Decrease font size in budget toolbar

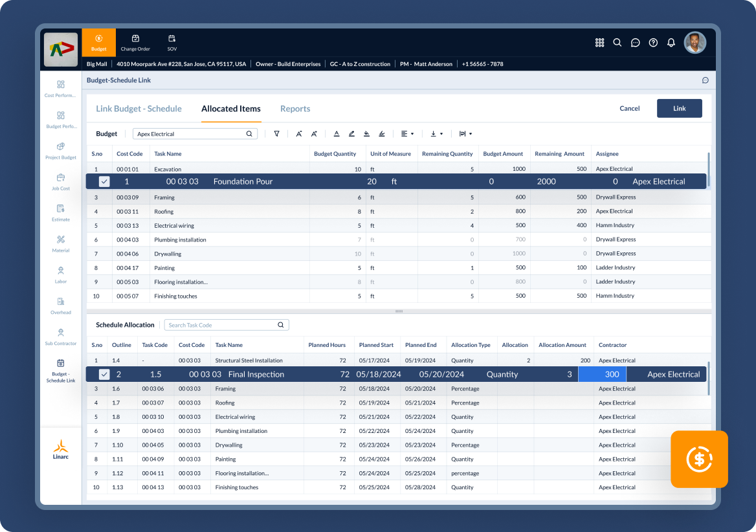tap(299, 133)
